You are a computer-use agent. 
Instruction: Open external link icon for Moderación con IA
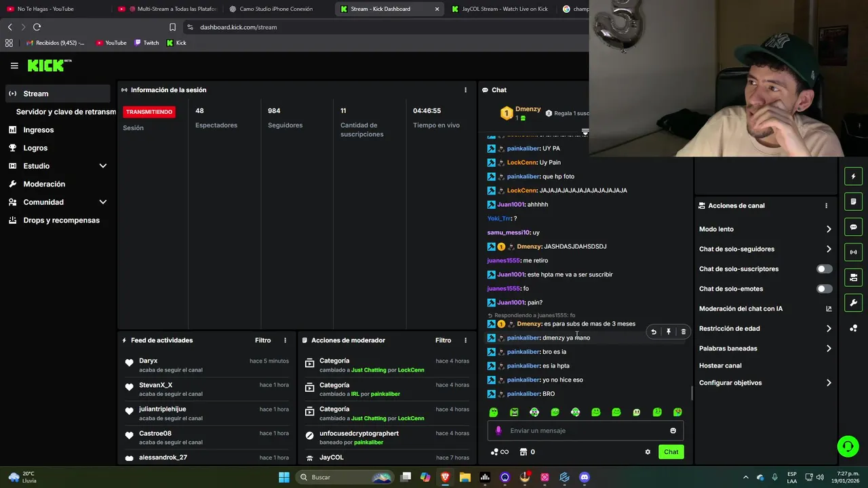829,309
